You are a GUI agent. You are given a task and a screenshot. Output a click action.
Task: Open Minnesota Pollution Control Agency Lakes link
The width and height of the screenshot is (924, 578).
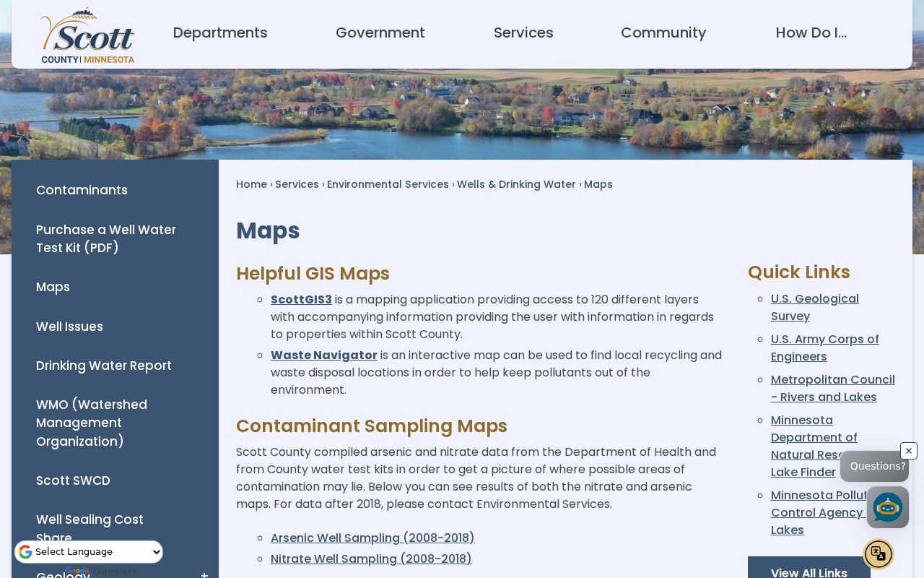tap(819, 512)
